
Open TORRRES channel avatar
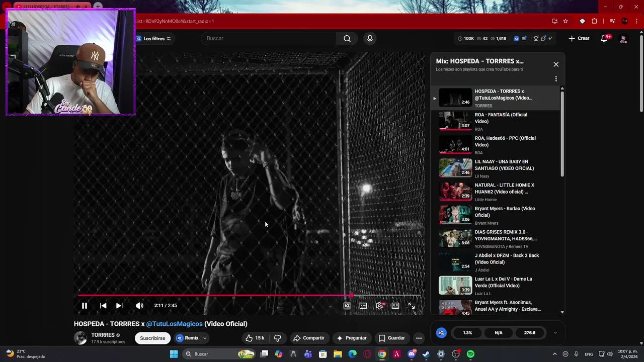click(x=80, y=338)
